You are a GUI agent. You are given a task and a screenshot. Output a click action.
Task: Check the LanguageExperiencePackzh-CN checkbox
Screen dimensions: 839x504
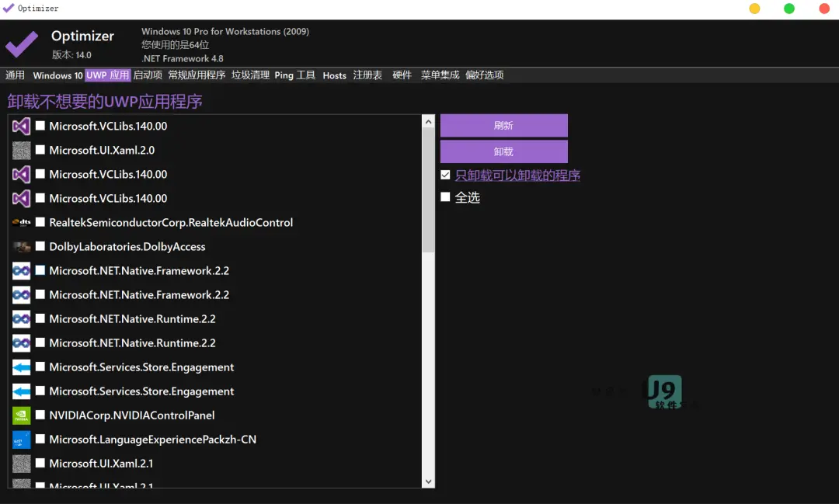[40, 439]
